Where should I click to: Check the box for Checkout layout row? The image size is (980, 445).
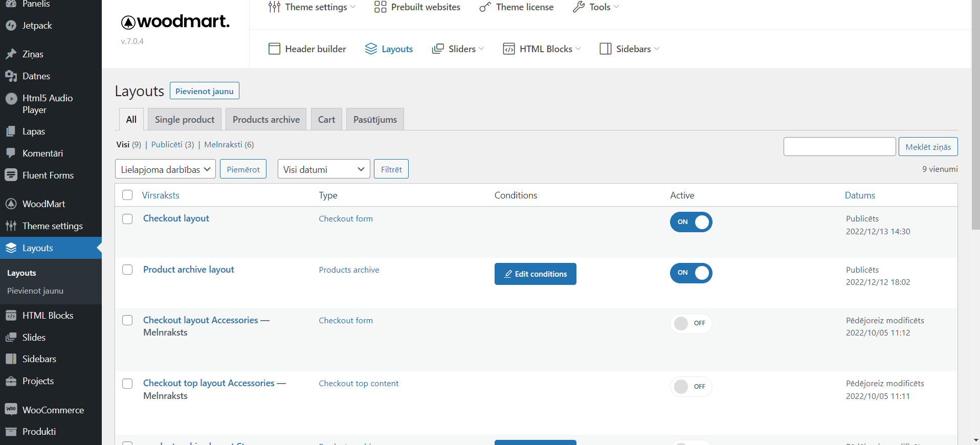tap(127, 219)
